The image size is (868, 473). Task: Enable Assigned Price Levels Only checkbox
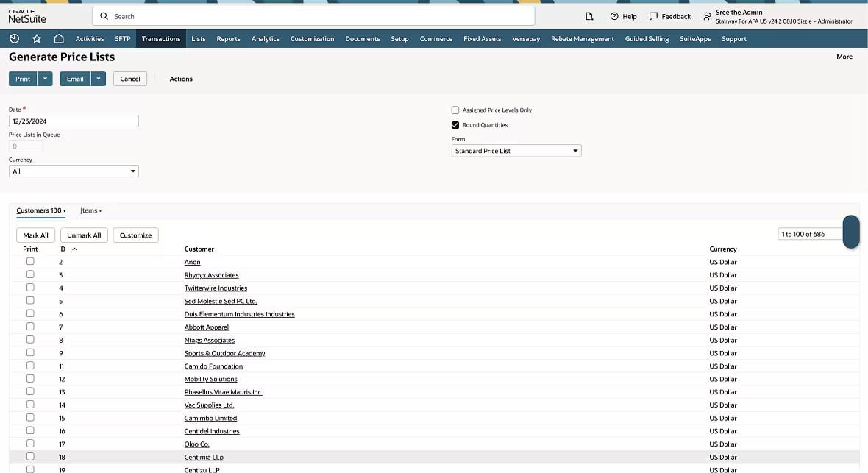click(x=455, y=110)
